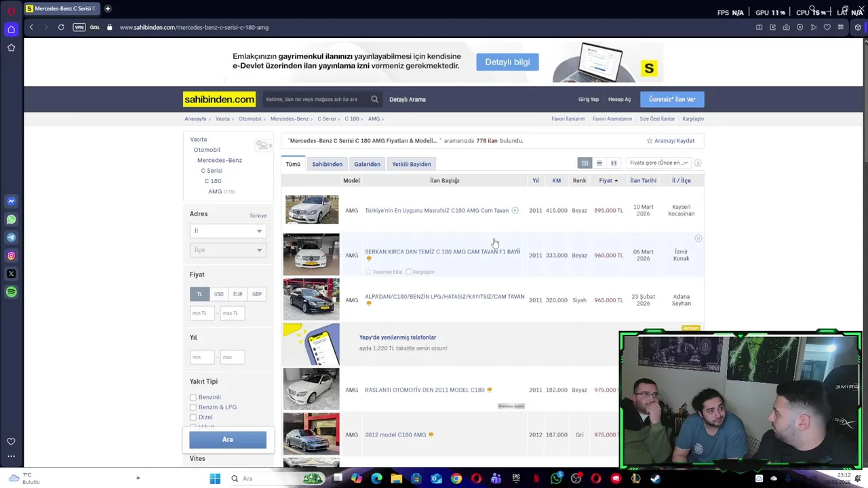Tick the Dizel fuel checkbox
The image size is (868, 488).
[193, 418]
